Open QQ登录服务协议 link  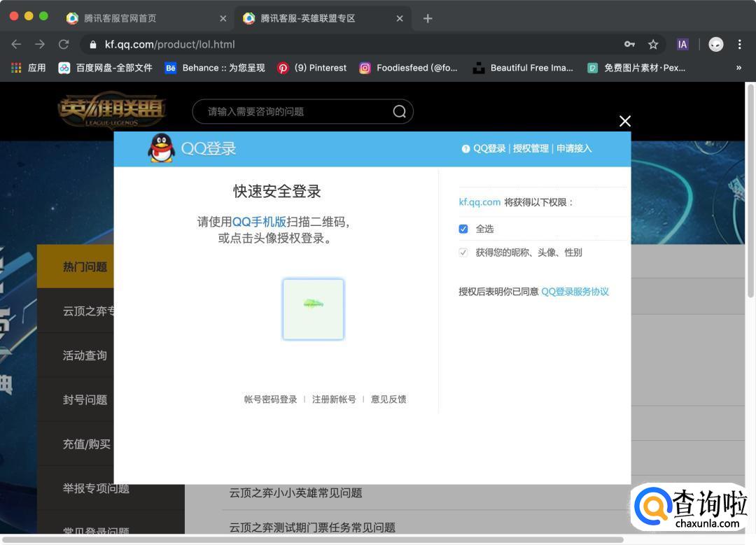575,292
